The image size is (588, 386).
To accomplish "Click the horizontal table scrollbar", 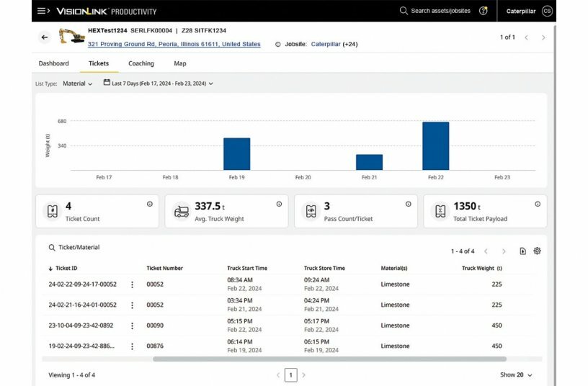I will [x=329, y=359].
